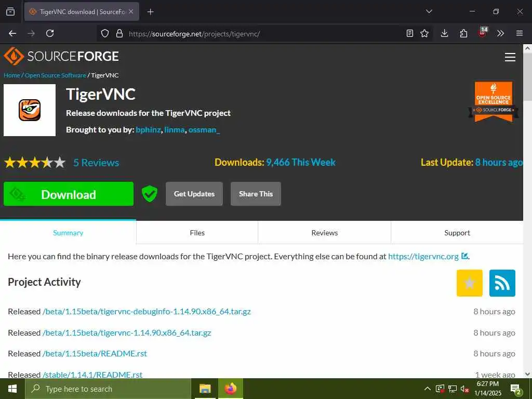Show hidden system tray icons
The image size is (532, 399).
(x=428, y=389)
